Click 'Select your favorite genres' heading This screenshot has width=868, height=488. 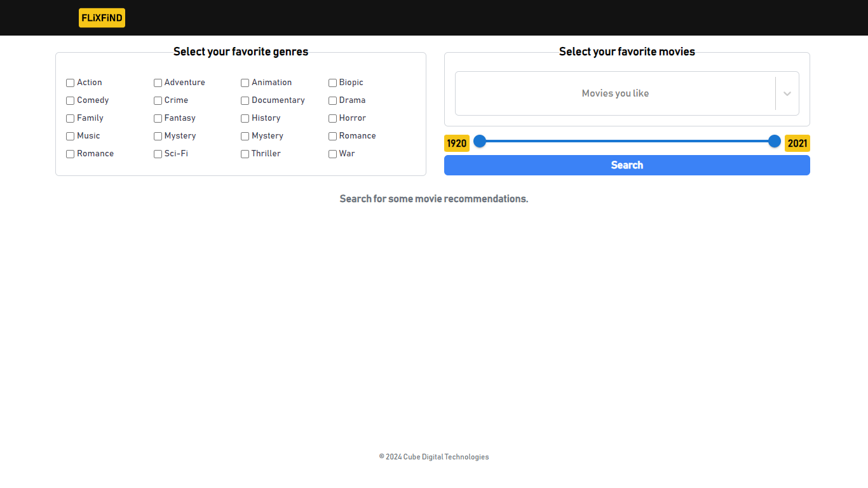click(241, 52)
